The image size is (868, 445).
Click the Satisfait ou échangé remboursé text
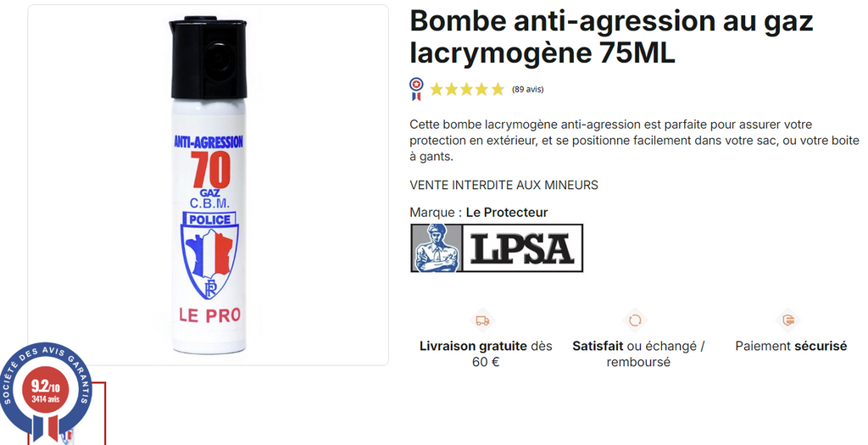click(638, 354)
